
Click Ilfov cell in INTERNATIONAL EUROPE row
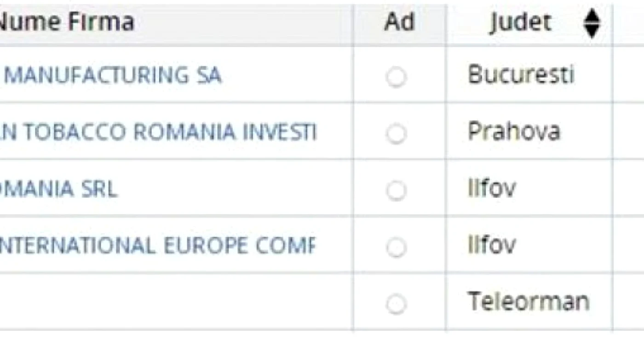tap(529, 244)
